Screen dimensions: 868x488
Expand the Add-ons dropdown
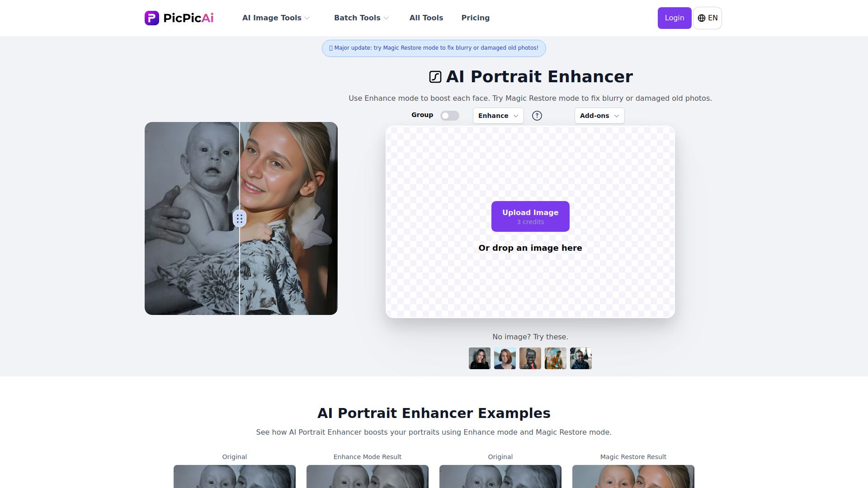(599, 116)
